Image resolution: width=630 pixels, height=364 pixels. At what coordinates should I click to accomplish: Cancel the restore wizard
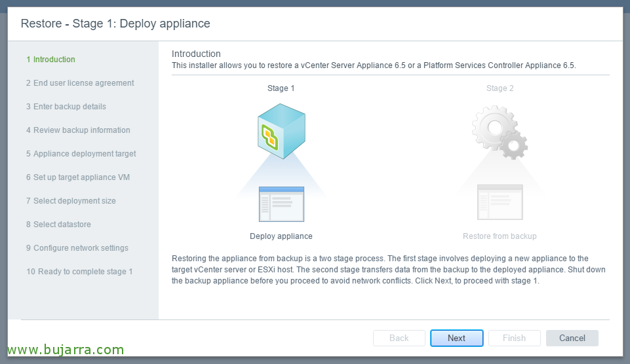pos(572,338)
